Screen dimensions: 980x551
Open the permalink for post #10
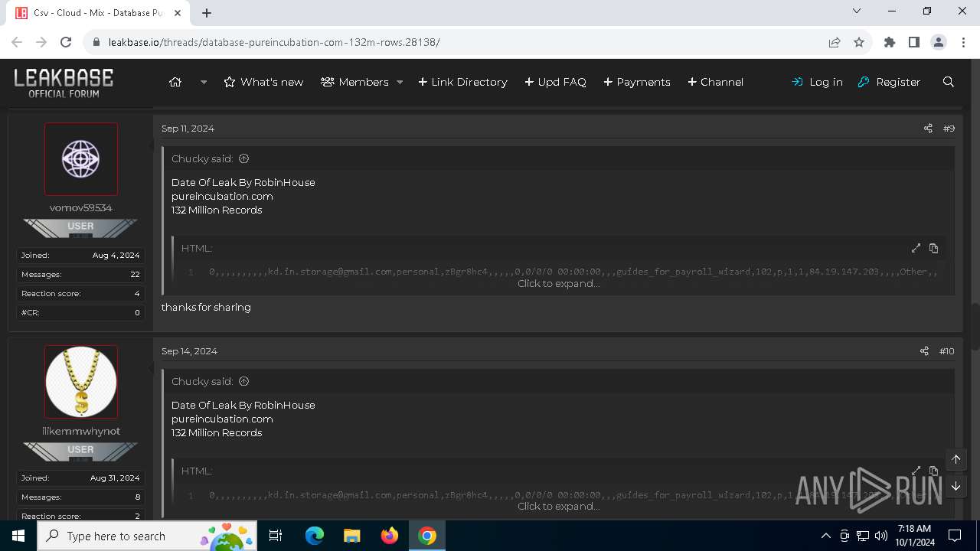(x=947, y=351)
